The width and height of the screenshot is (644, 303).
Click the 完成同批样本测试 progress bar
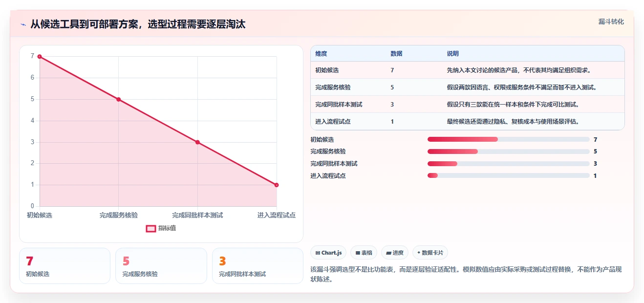point(509,164)
